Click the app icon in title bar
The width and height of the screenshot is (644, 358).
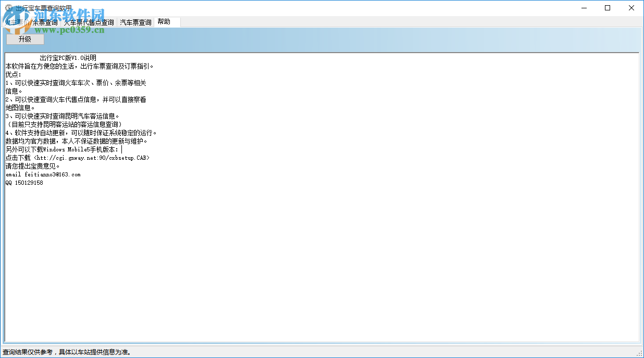8,8
